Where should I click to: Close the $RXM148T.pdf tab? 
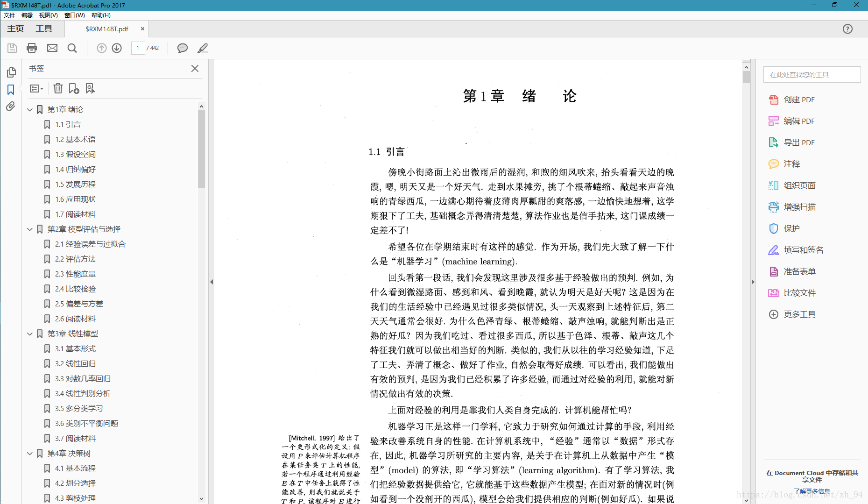click(142, 29)
